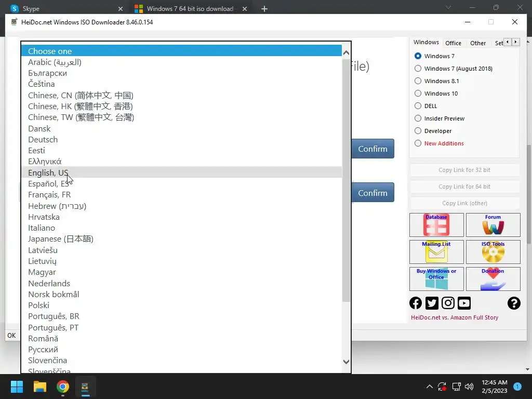Image resolution: width=532 pixels, height=399 pixels.
Task: Open the Twitter icon
Action: [x=432, y=303]
